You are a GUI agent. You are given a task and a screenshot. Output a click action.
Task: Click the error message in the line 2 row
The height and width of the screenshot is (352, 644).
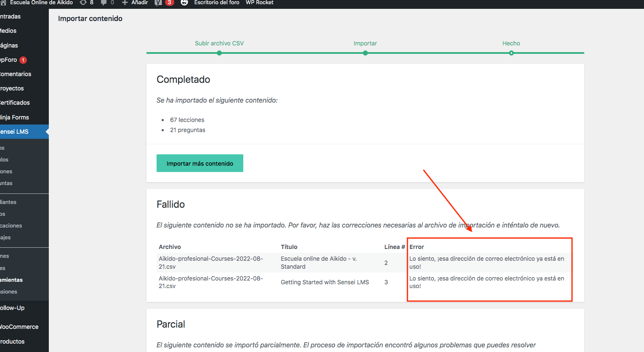coord(487,262)
